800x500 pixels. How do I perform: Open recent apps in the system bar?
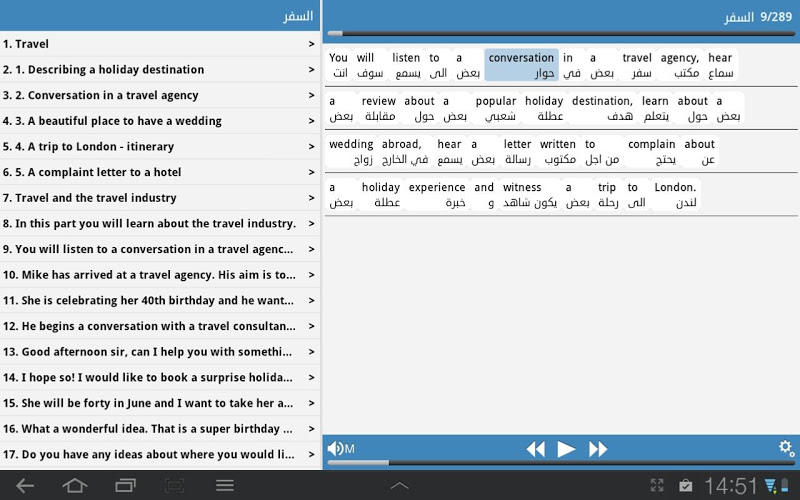click(125, 486)
